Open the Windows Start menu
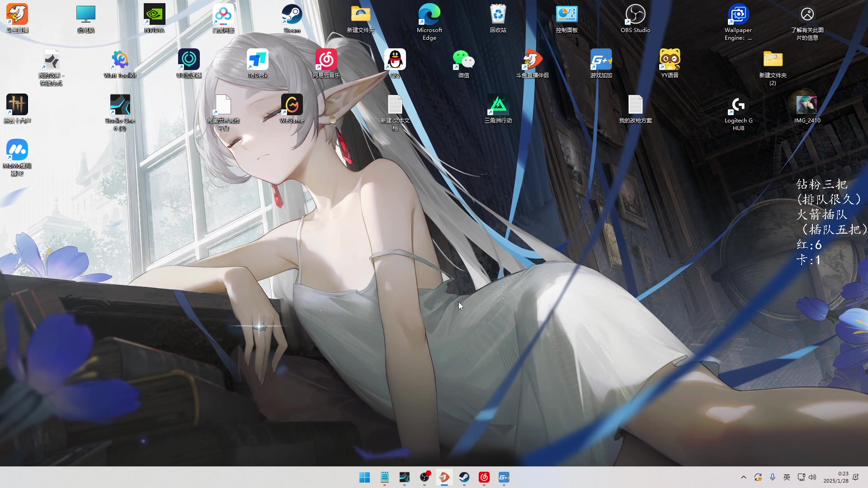Image resolution: width=868 pixels, height=488 pixels. 365,477
